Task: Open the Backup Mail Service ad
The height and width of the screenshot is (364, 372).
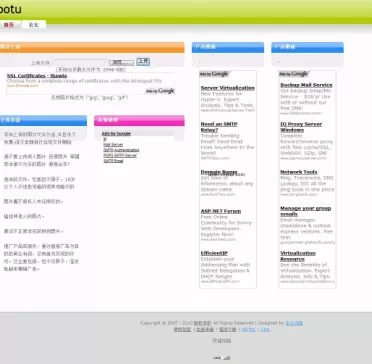Action: (x=306, y=85)
